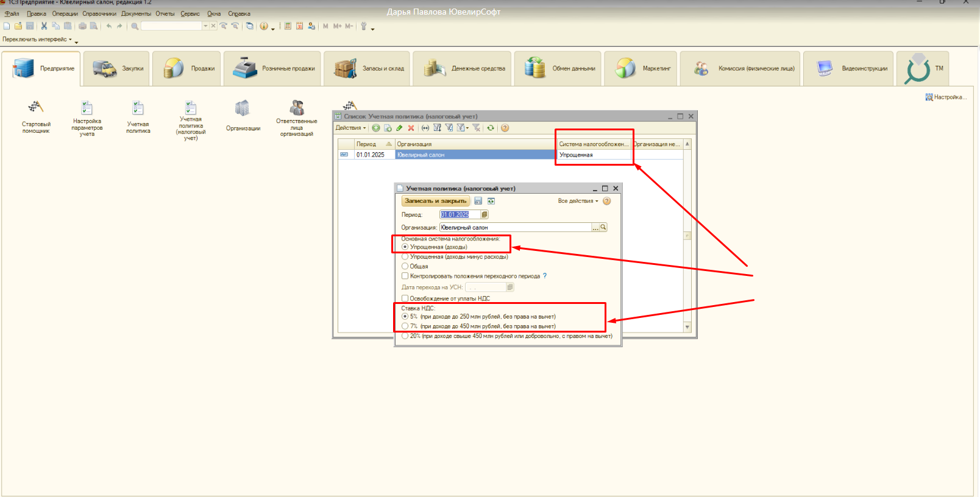The height and width of the screenshot is (497, 980).
Task: Click the Undo arrow in main toolbar
Action: click(108, 26)
